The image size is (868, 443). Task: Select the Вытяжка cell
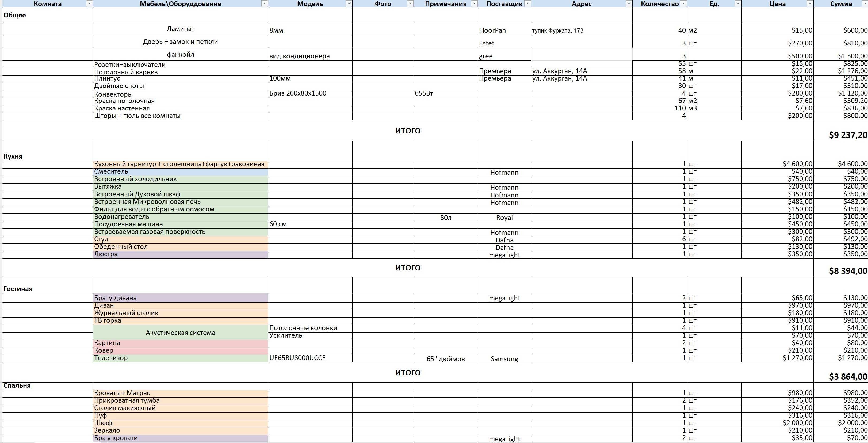(181, 187)
